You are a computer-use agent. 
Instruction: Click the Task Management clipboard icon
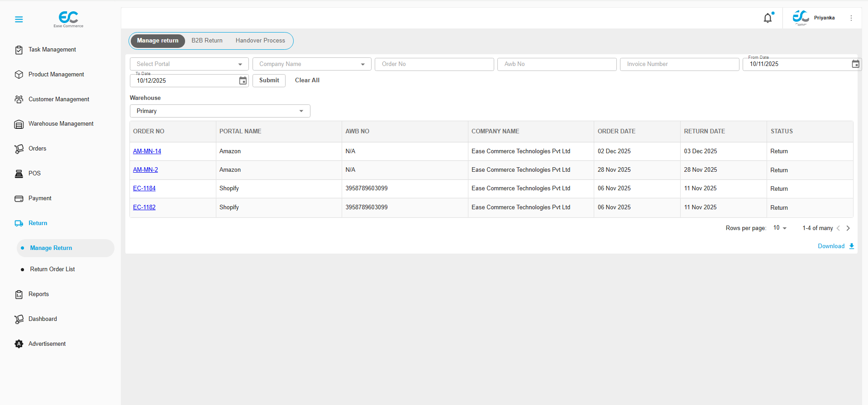tap(19, 50)
